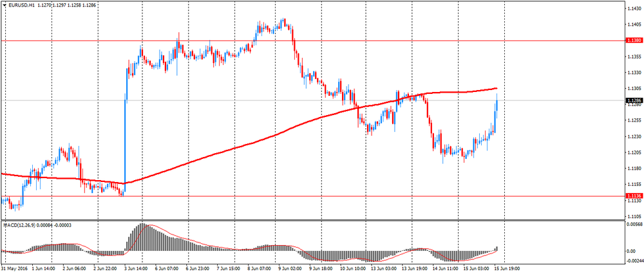Click the 1.1155 price axis label

(633, 184)
